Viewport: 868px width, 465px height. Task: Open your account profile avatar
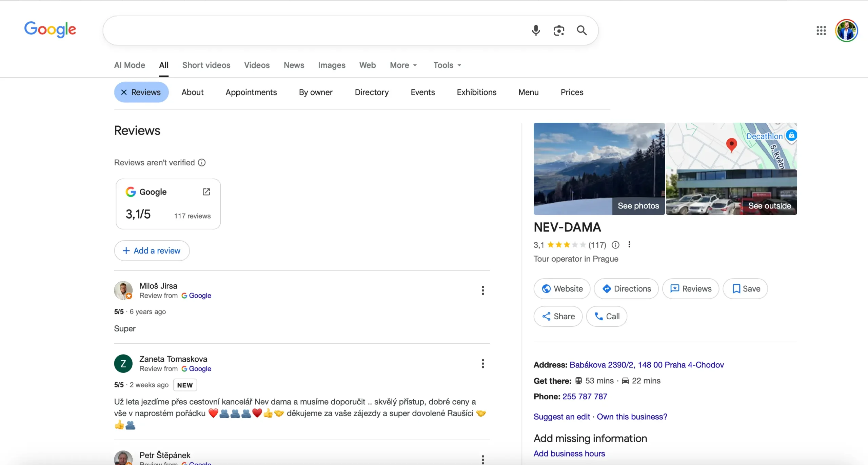point(846,30)
